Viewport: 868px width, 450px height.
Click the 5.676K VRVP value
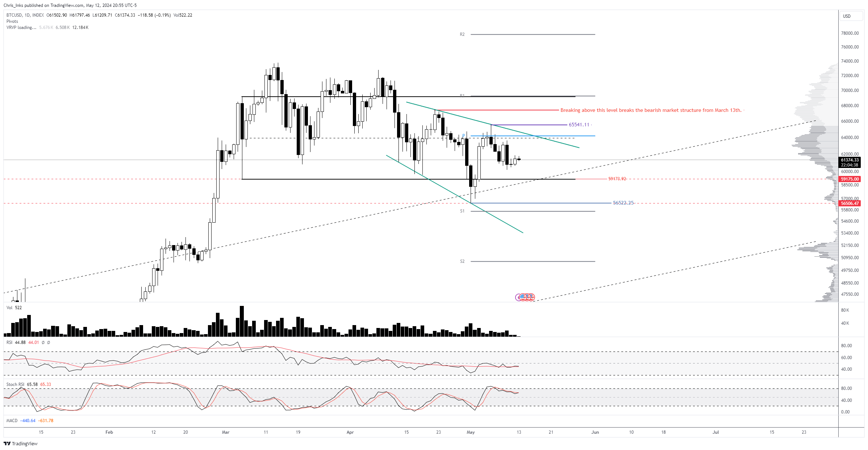46,28
